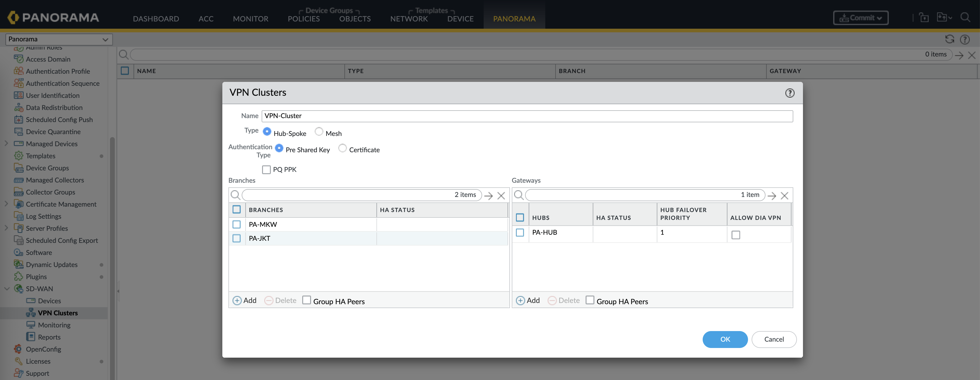Click the Add icon under Branches
Screen dimensions: 980x380
pos(237,301)
